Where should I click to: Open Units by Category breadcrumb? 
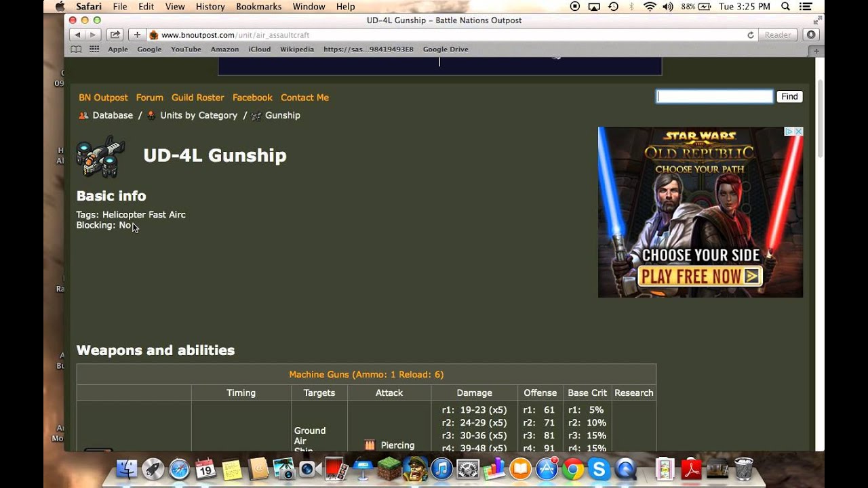(199, 115)
